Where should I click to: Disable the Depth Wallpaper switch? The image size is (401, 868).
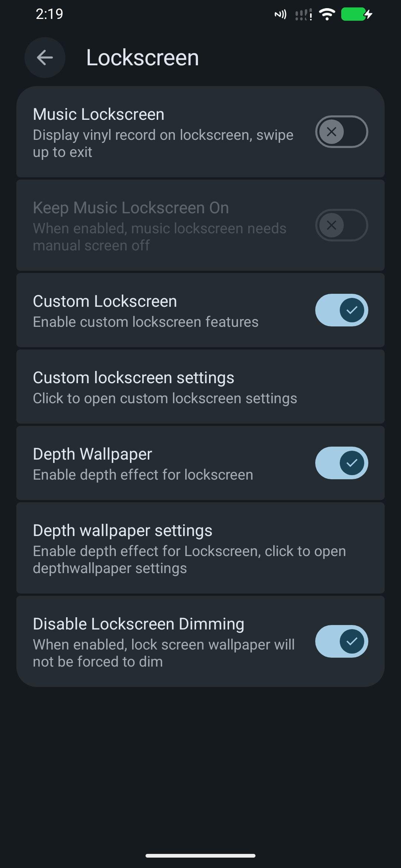tap(342, 463)
